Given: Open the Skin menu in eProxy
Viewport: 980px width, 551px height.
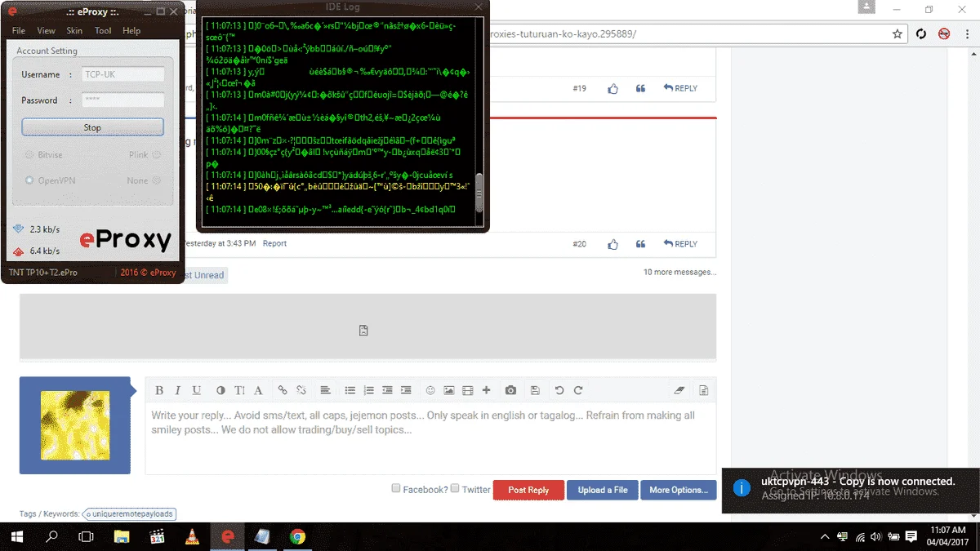Looking at the screenshot, I should click(74, 30).
